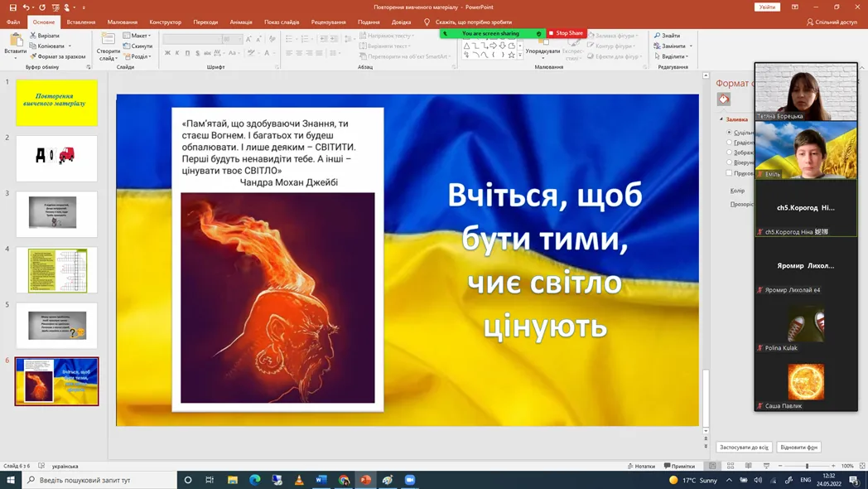Screen dimensions: 868x489
Task: Tick the hide background graphics checkbox
Action: tap(730, 173)
